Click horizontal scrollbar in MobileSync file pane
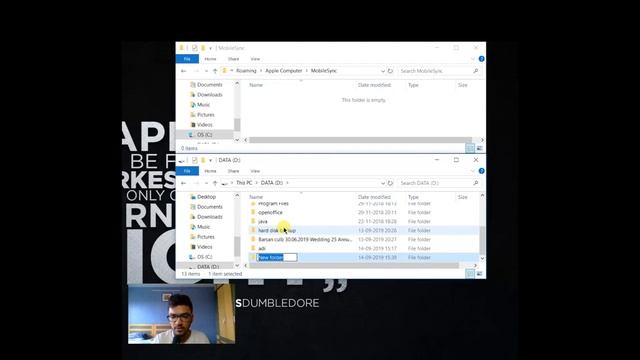Screen dimensions: 640x360 click(360, 140)
